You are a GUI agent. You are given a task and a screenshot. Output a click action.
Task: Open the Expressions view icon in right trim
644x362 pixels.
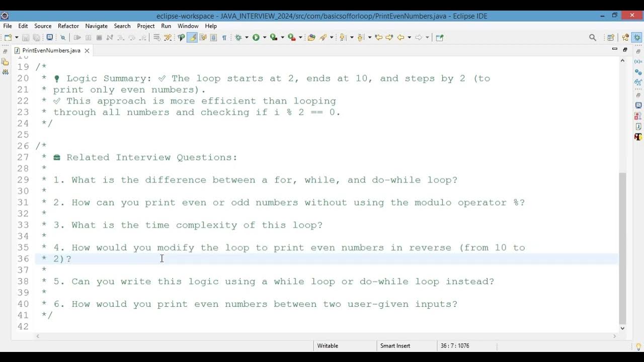tap(638, 82)
